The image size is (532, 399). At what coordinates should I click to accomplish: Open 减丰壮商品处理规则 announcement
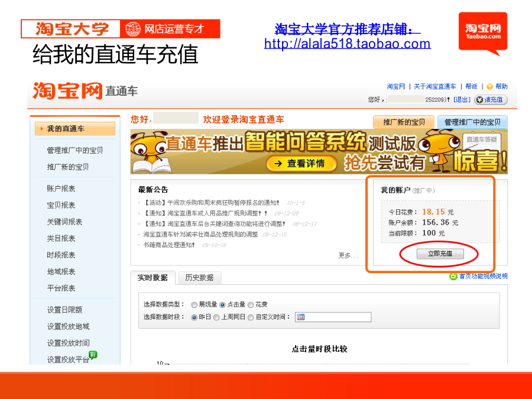[x=200, y=235]
